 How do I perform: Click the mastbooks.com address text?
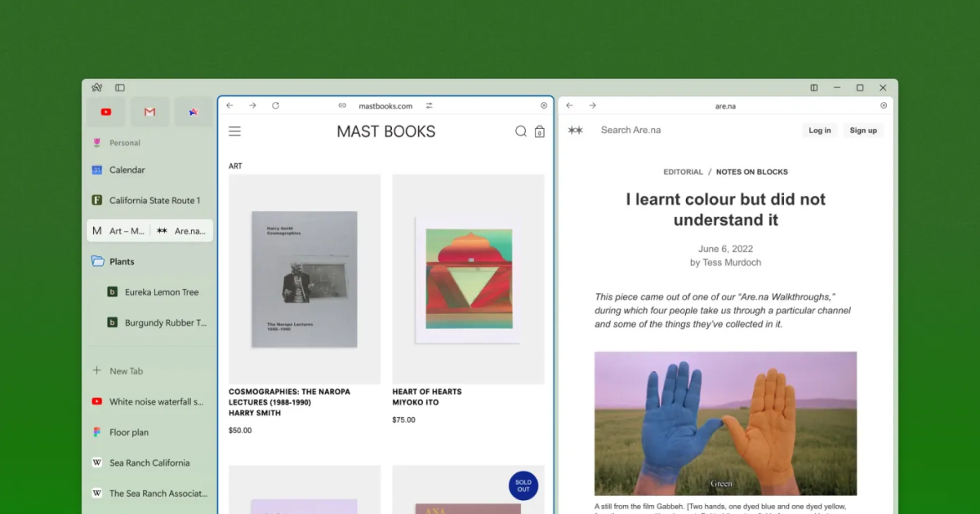pos(385,106)
